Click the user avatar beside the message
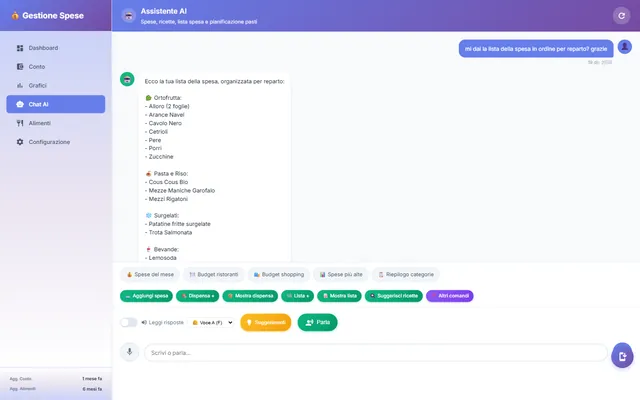This screenshot has width=640, height=400. (624, 47)
